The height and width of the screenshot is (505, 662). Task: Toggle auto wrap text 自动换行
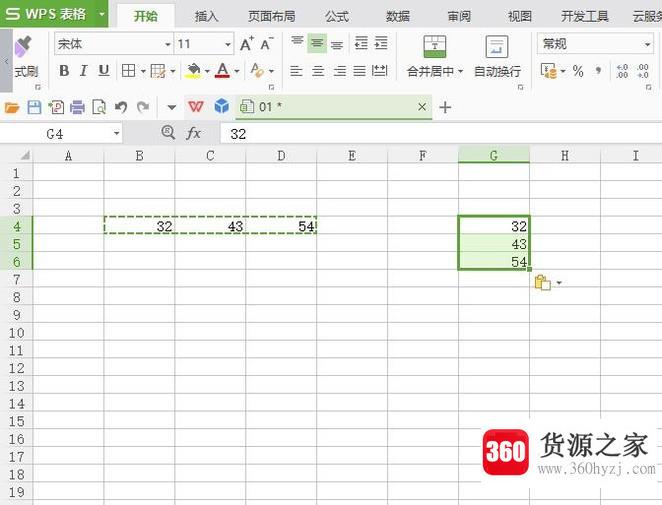pos(497,57)
